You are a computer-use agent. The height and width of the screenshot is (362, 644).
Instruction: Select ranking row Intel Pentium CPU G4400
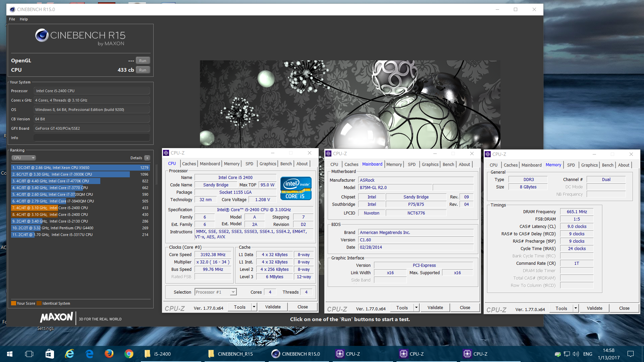point(80,228)
